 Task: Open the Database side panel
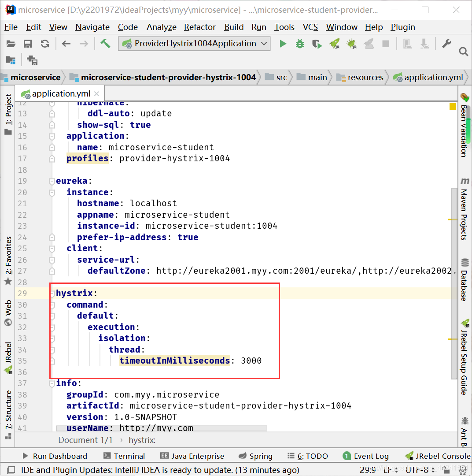(465, 279)
